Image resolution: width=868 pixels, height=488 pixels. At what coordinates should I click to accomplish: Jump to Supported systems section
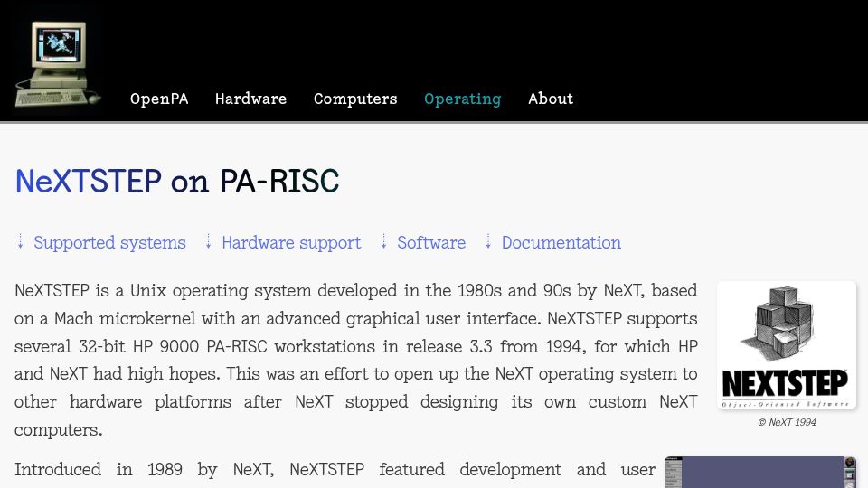(109, 242)
